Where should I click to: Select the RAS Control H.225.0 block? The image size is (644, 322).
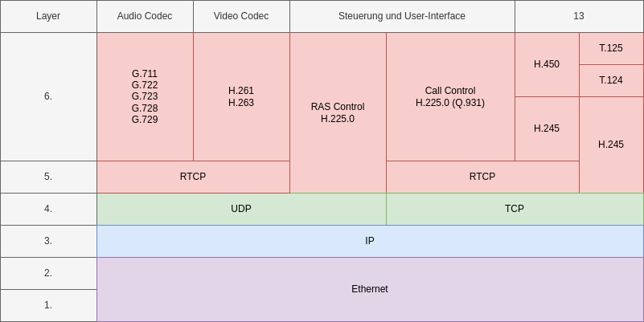(338, 112)
